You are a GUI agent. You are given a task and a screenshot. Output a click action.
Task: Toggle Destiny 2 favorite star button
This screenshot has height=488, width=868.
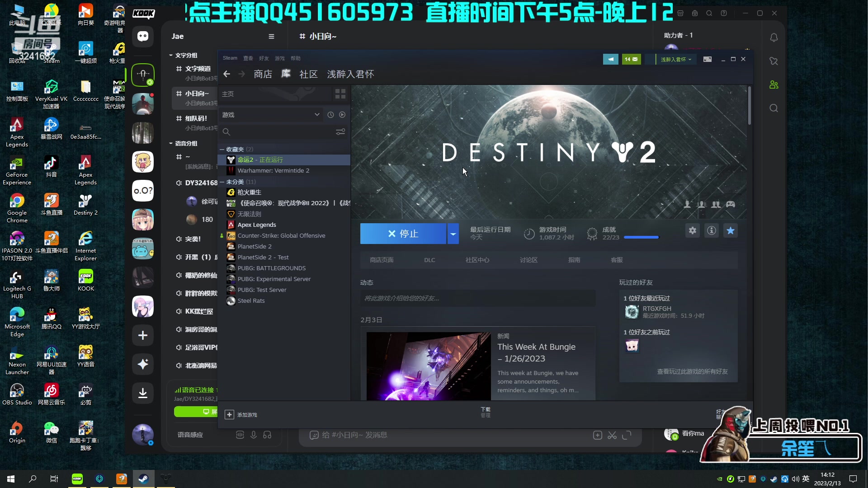(x=731, y=230)
